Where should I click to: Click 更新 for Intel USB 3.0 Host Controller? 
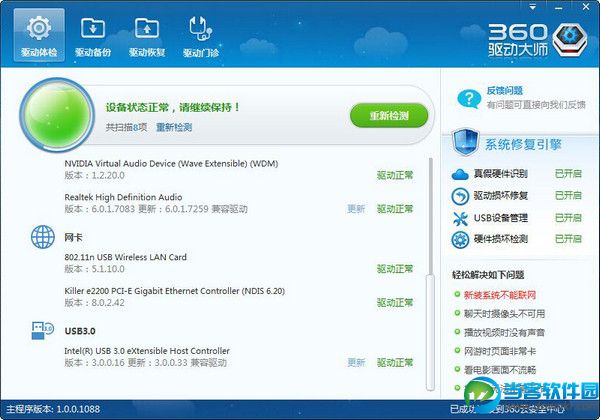[x=356, y=362]
